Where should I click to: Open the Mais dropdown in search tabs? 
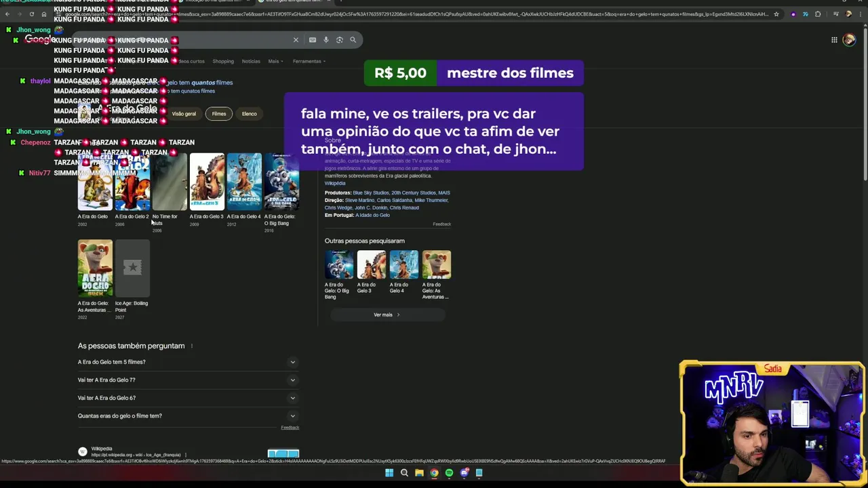coord(275,62)
